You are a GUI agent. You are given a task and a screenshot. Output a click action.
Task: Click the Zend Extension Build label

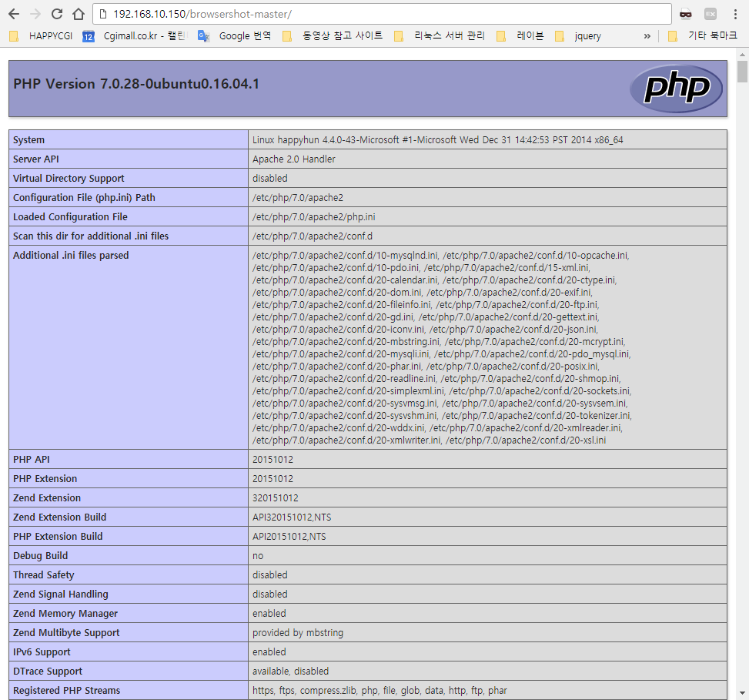click(60, 517)
